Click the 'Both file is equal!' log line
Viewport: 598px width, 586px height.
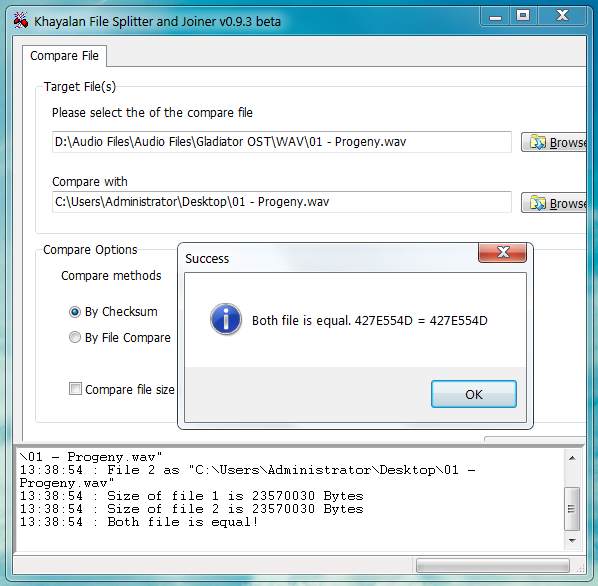(139, 522)
